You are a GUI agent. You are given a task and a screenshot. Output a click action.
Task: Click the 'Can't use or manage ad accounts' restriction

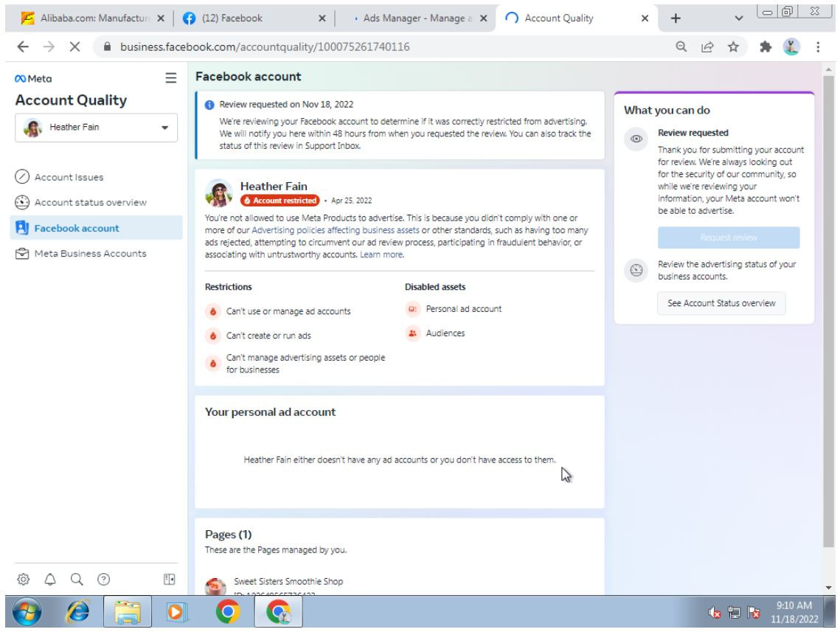tap(278, 311)
